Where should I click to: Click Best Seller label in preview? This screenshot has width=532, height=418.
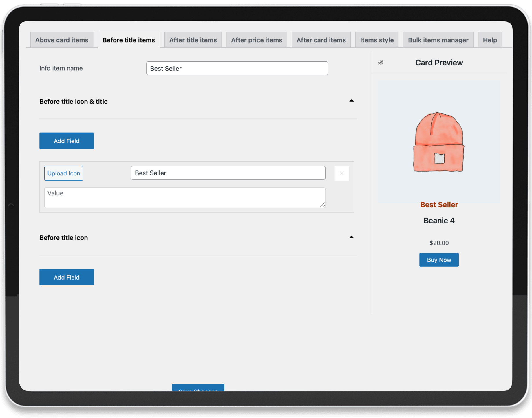[x=439, y=205]
